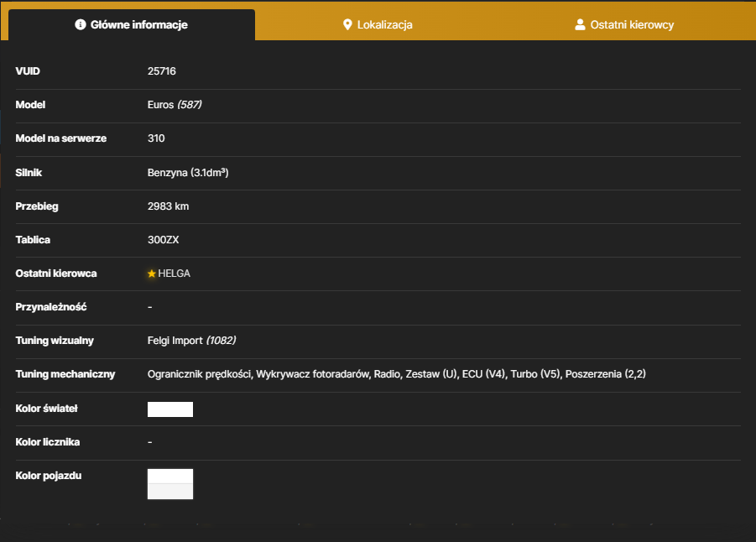The width and height of the screenshot is (756, 542).
Task: Select the VUID value 25716
Action: (161, 70)
